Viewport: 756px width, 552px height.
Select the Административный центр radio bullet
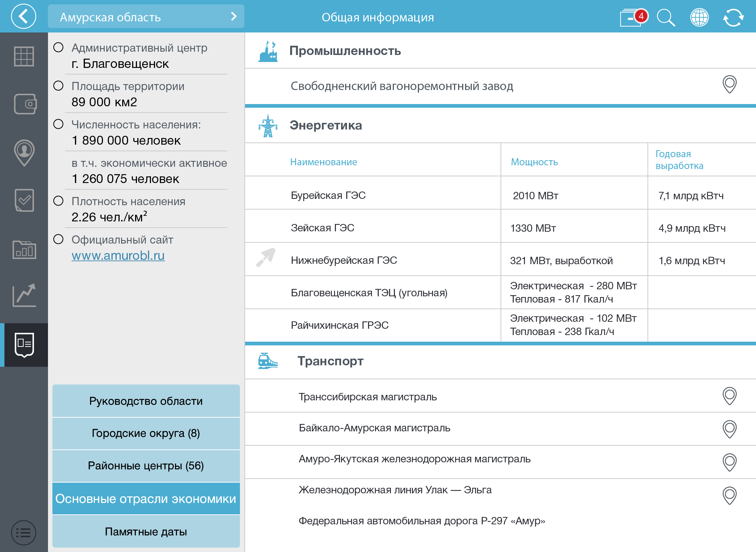(58, 47)
